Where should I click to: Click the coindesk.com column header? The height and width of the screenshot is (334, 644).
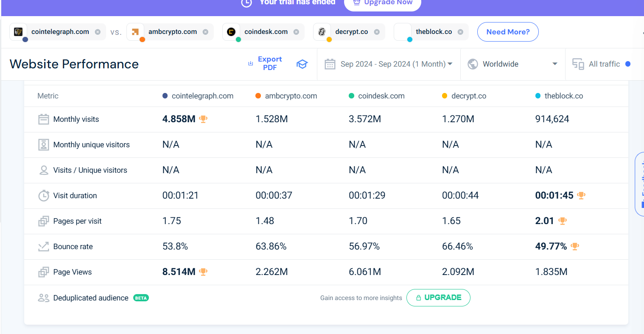coord(377,96)
